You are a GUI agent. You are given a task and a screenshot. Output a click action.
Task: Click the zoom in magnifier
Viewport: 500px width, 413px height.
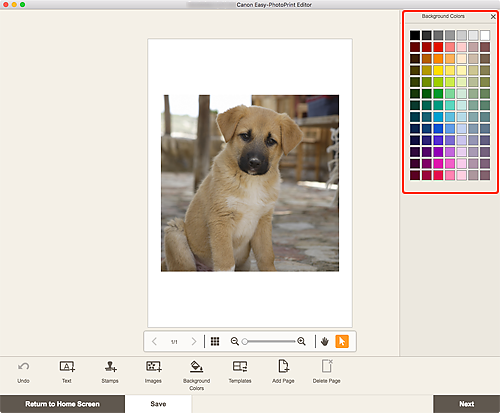301,341
